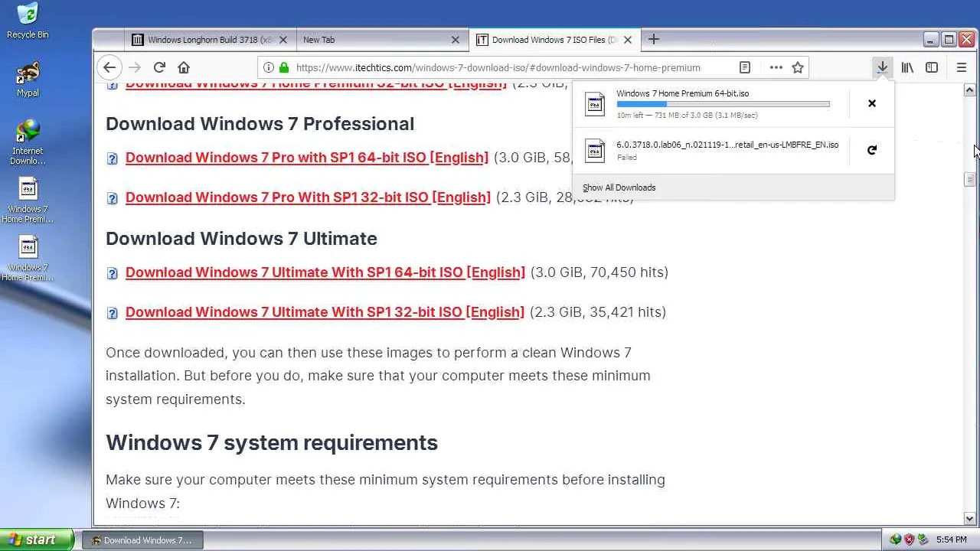Close the New Tab tab
Image resolution: width=980 pixels, height=551 pixels.
click(x=456, y=40)
